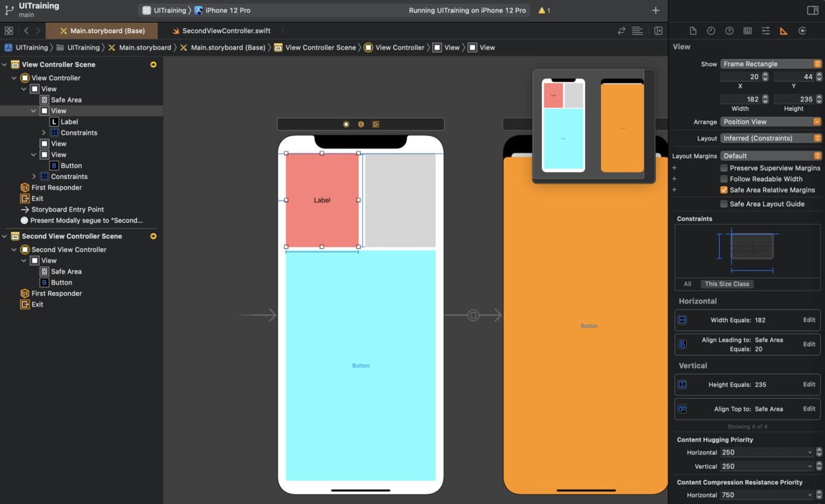Enable Preserve Superview Margins checkbox
The image size is (825, 504).
724,168
